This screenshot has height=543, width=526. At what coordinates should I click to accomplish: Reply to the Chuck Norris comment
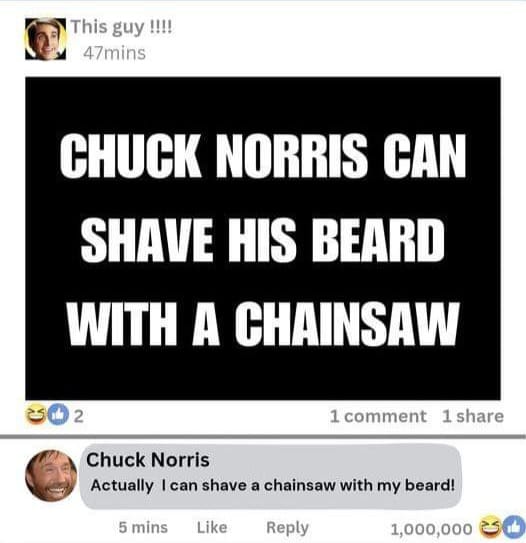point(287,528)
